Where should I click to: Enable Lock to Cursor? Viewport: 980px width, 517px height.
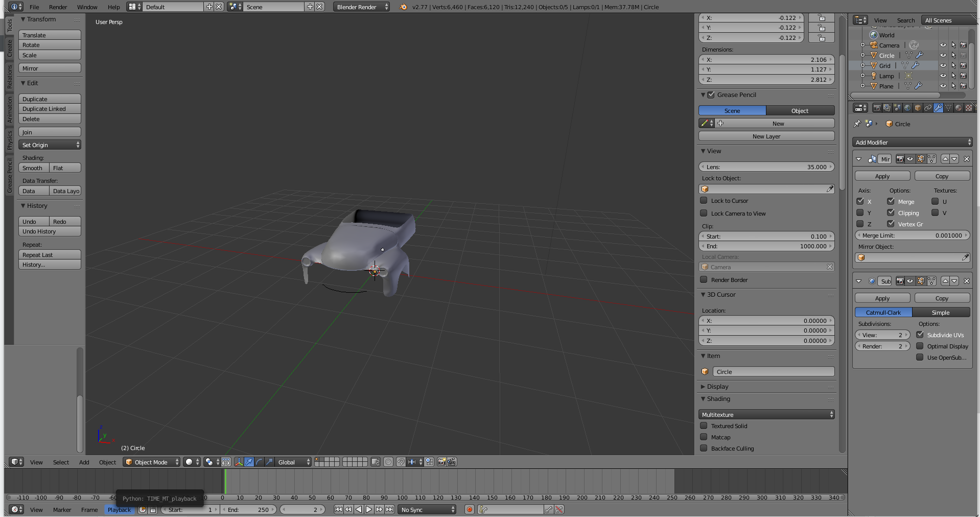tap(704, 200)
